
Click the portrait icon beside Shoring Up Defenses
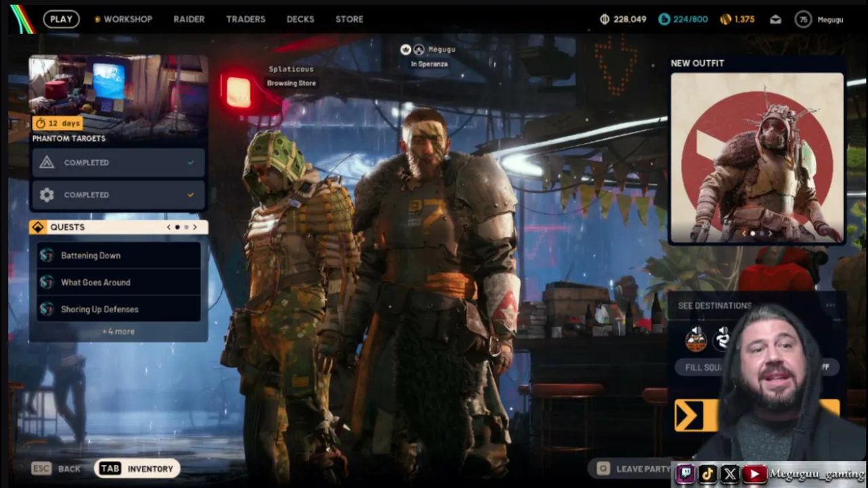coord(47,309)
